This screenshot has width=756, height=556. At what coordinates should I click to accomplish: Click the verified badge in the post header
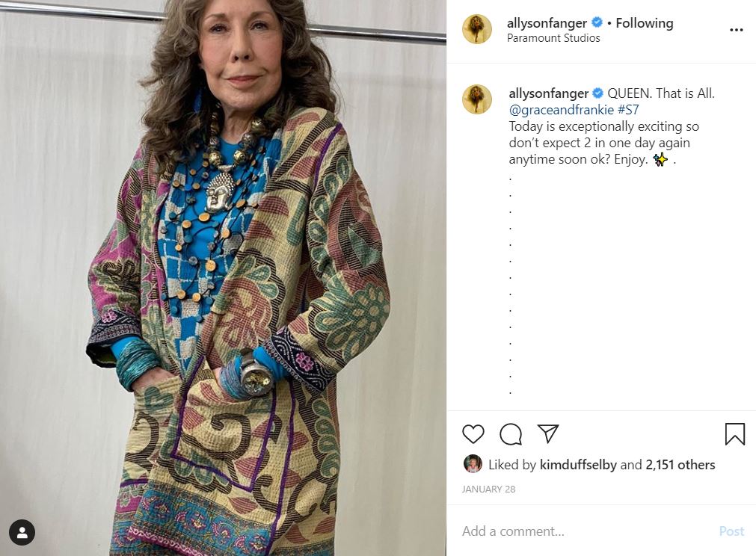coord(597,23)
